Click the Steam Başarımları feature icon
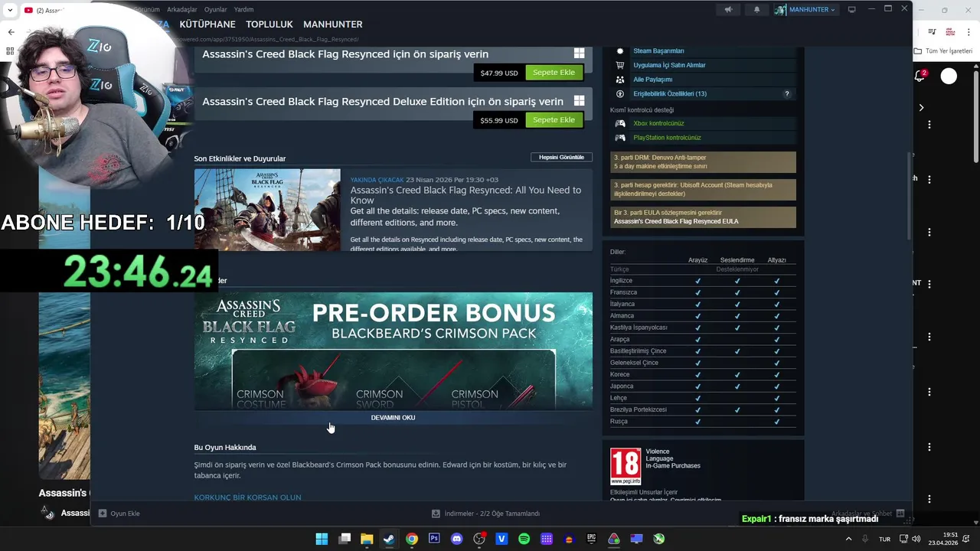The image size is (980, 551). [620, 51]
